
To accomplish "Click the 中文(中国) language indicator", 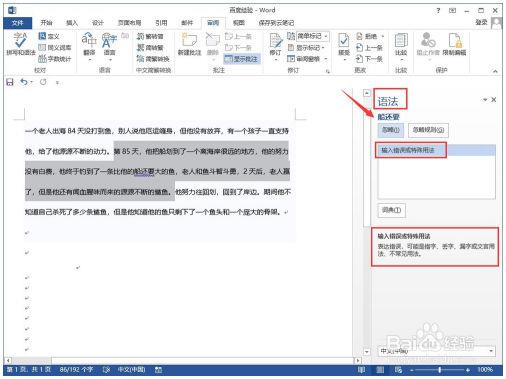I will pyautogui.click(x=131, y=370).
